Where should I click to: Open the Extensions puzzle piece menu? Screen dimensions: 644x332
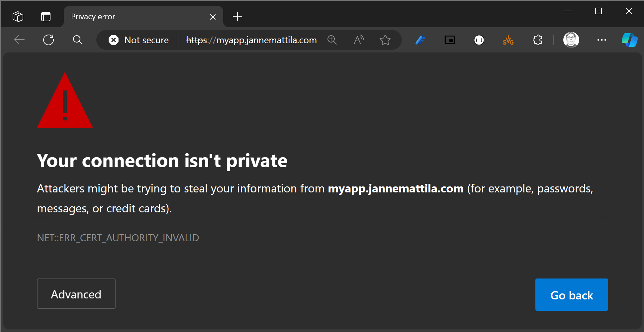[x=537, y=40]
